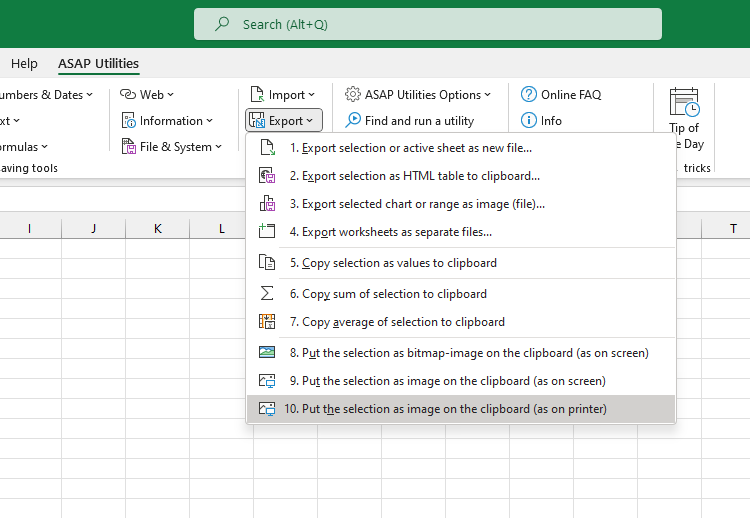Click the Search (Alt+Q) input box
750x518 pixels.
click(x=428, y=24)
